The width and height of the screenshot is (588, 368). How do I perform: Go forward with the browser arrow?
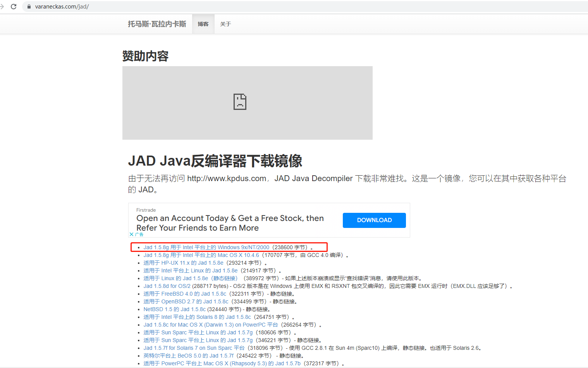pyautogui.click(x=2, y=7)
